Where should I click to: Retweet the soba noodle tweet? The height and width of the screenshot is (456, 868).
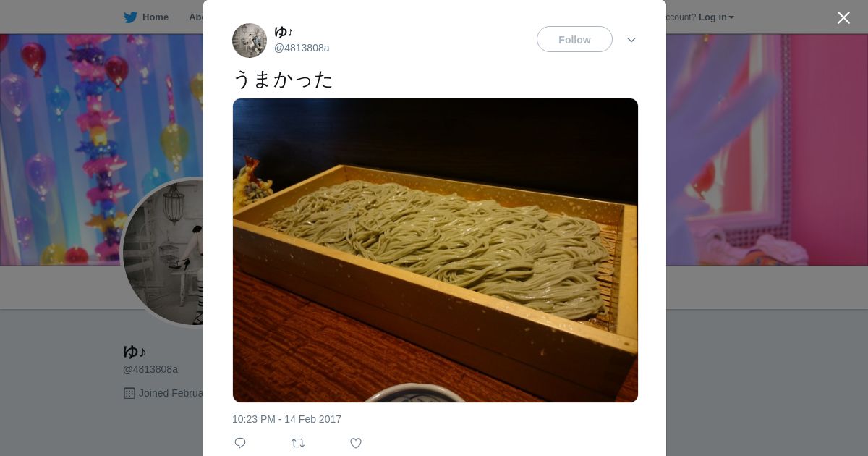pyautogui.click(x=298, y=443)
